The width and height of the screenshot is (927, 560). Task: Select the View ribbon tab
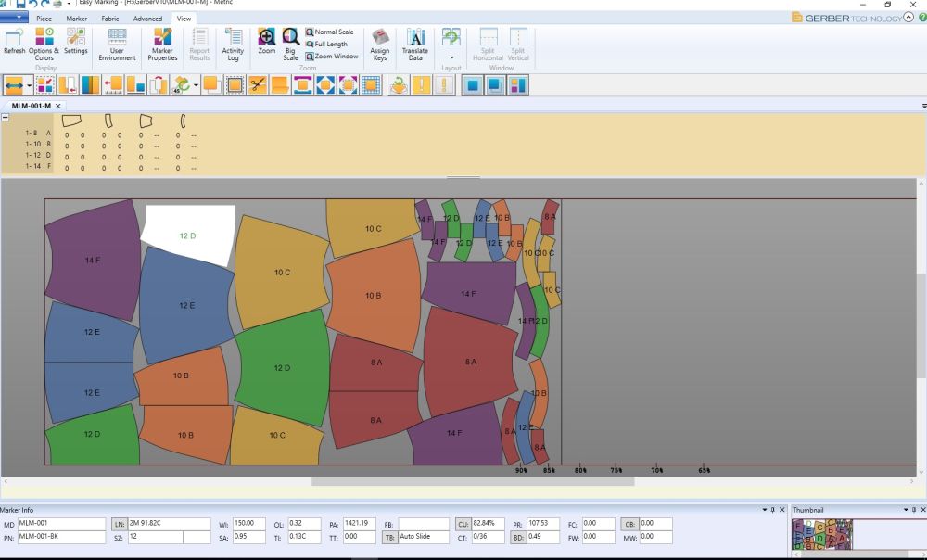pyautogui.click(x=184, y=19)
